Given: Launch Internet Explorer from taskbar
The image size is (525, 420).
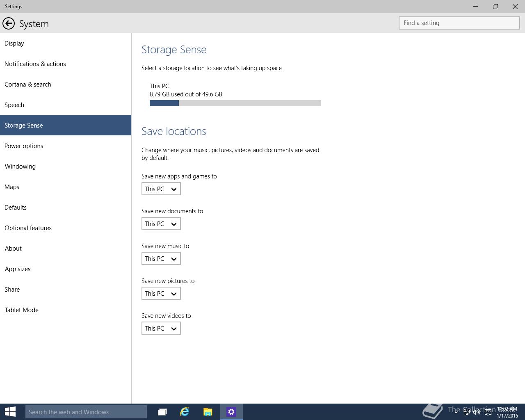Looking at the screenshot, I should coord(185,412).
